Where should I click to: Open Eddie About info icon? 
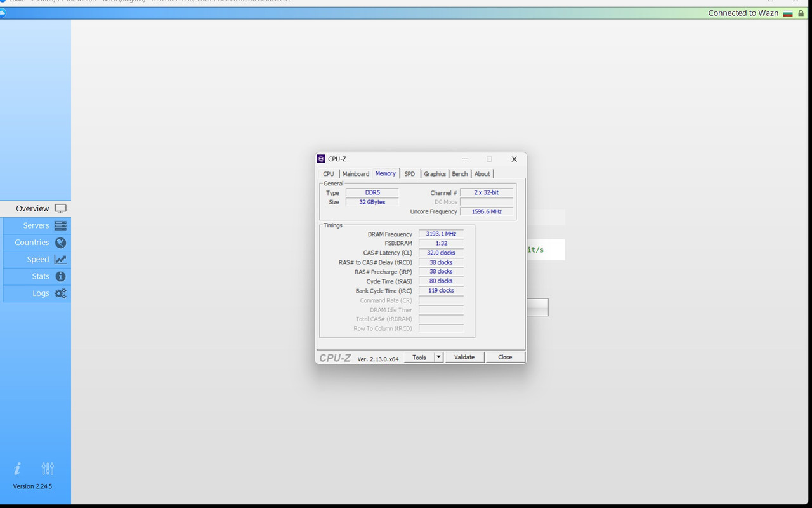pos(17,469)
